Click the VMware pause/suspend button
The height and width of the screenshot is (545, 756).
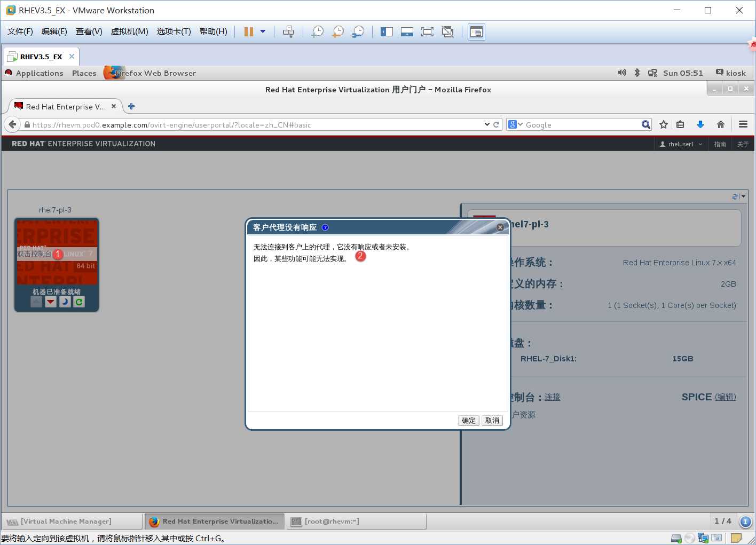[x=249, y=31]
